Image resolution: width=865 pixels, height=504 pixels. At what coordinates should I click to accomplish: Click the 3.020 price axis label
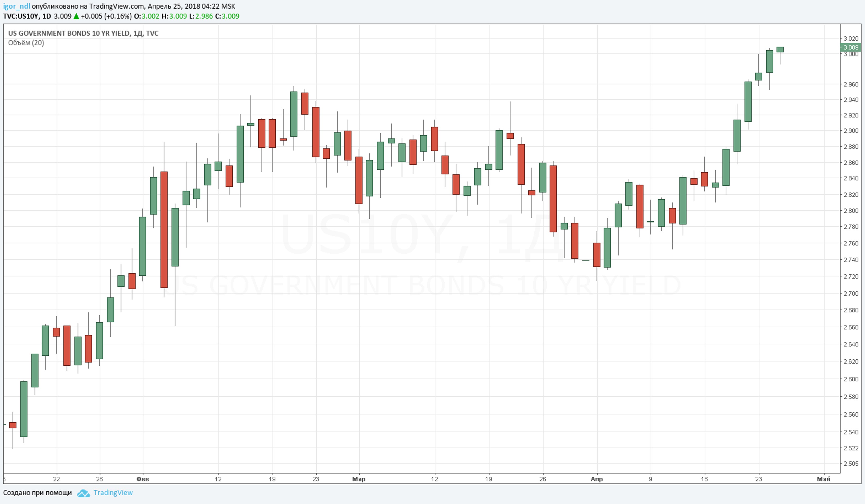click(851, 38)
